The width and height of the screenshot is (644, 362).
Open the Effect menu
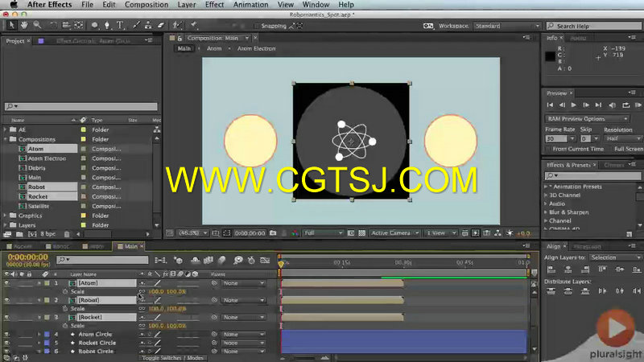214,5
